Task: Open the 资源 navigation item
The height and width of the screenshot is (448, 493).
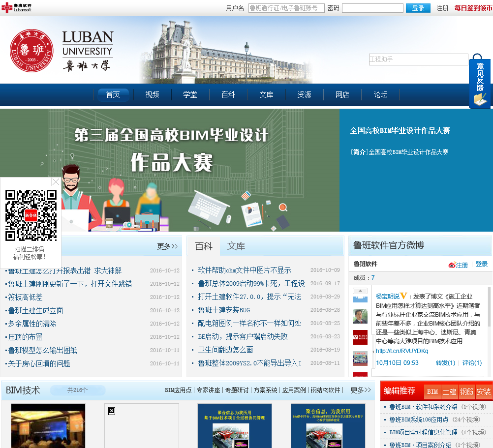Action: tap(305, 94)
